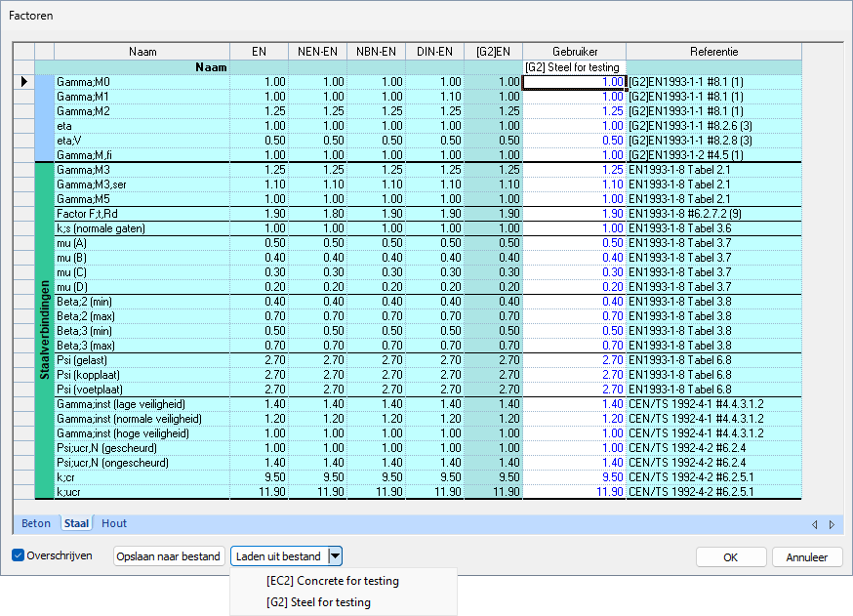The image size is (853, 616).
Task: Select Gamma;inst (lage veiligheid) row
Action: click(121, 404)
